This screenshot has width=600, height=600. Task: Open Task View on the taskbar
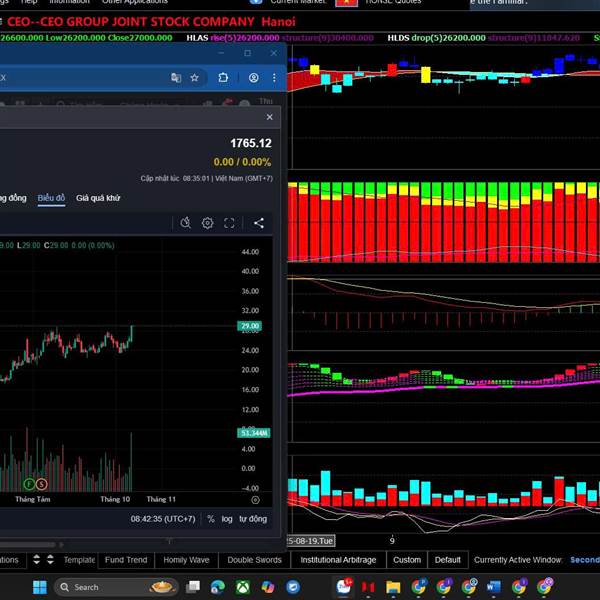(x=193, y=587)
